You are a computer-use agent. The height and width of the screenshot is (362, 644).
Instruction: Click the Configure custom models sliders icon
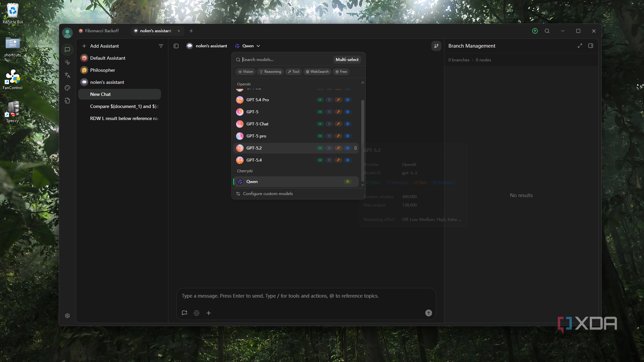[x=238, y=194]
